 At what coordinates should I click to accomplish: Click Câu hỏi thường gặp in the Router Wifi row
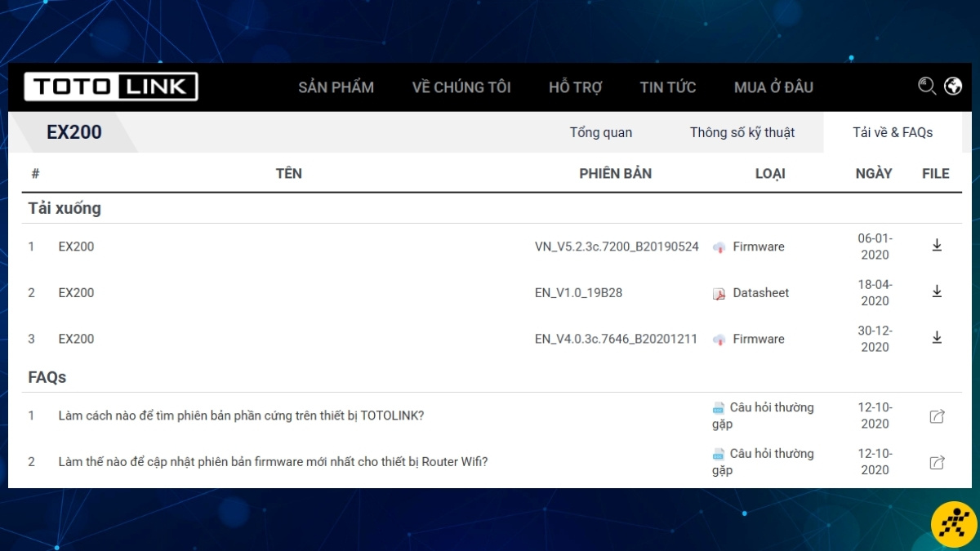pyautogui.click(x=763, y=462)
